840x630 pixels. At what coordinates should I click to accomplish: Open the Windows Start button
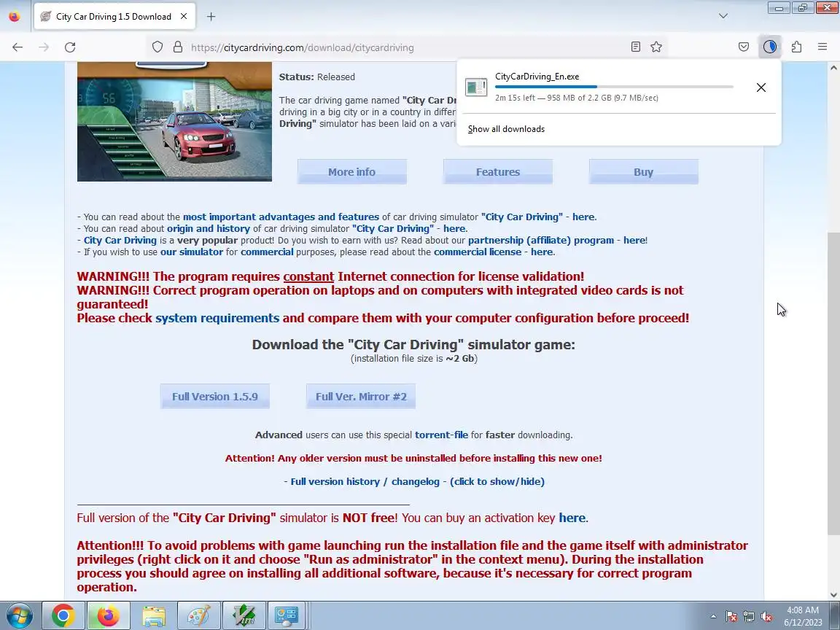pyautogui.click(x=19, y=615)
